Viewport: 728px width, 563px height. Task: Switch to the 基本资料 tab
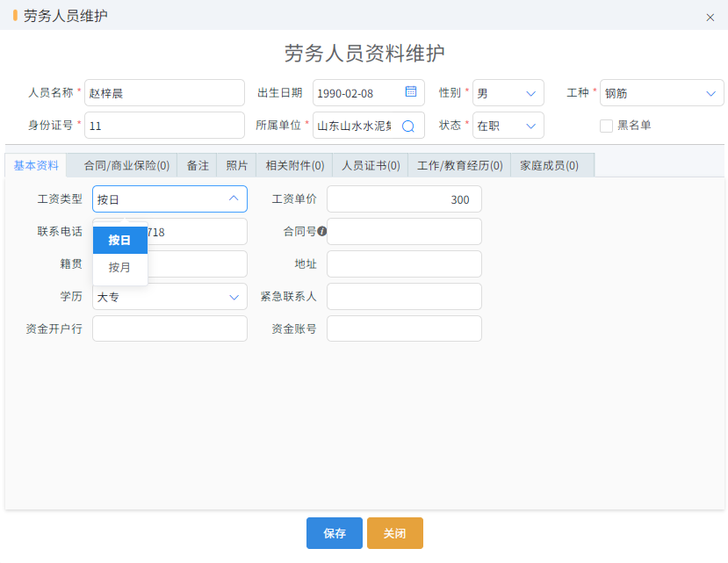pyautogui.click(x=36, y=165)
